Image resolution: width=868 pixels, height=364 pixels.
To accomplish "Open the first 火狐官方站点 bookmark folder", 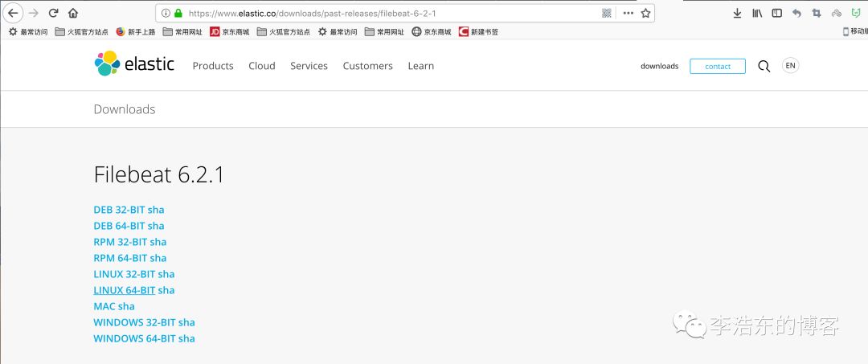I will coord(81,32).
